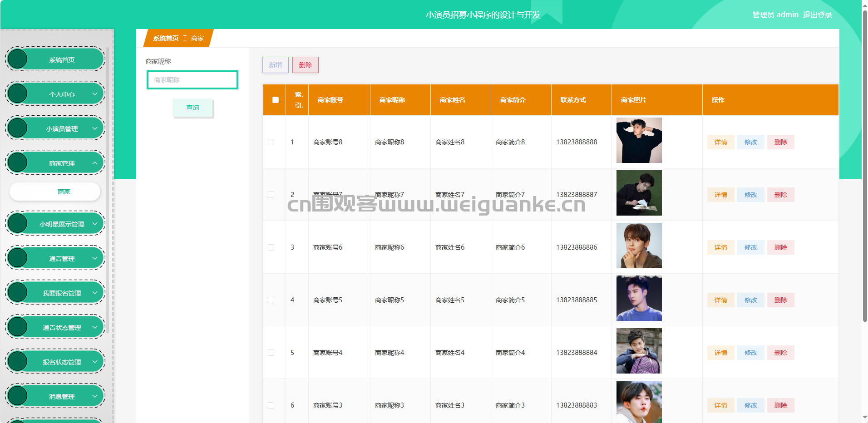Open 详情 for 商家账号8

tap(721, 142)
